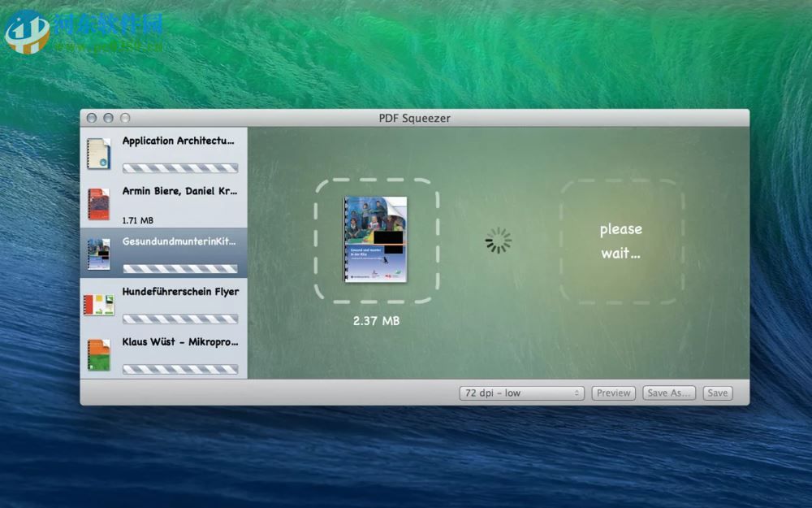Screen dimensions: 812x508
Task: Click the original PDF preview in dashed drop zone
Action: pos(376,241)
